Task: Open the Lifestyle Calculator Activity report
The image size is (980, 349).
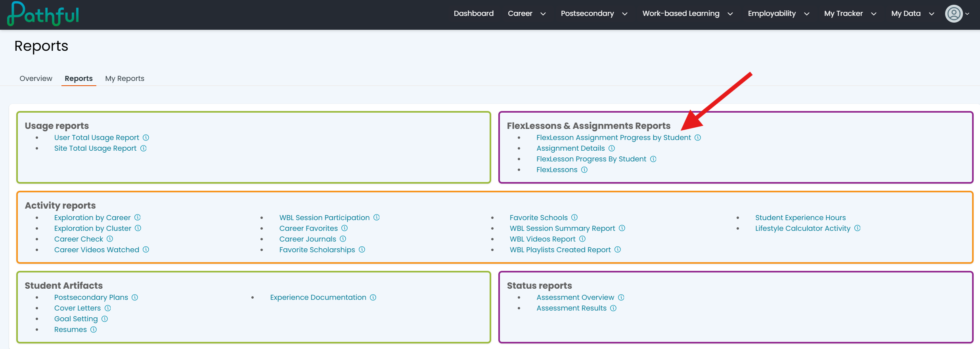Action: point(803,228)
